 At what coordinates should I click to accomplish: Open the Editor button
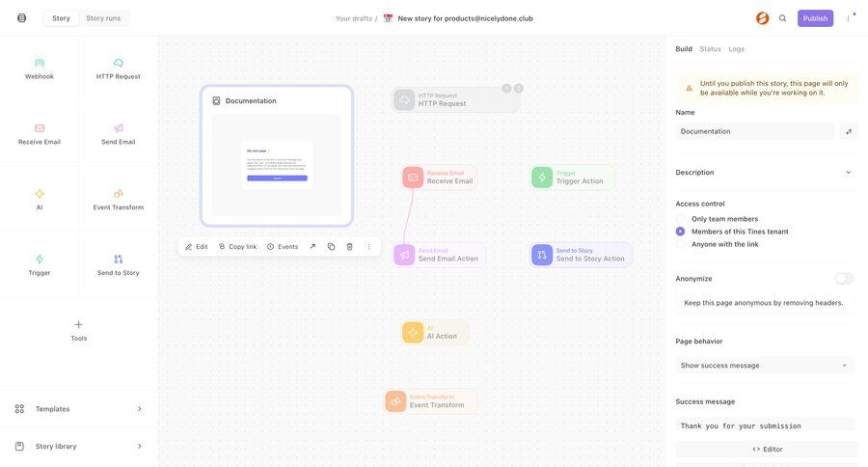[767, 450]
